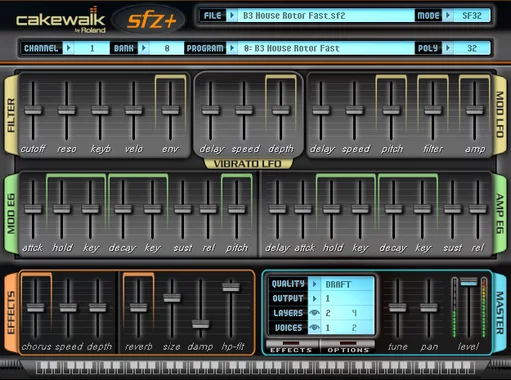Click the Output arrow icon
Viewport: 511px width, 380px height.
pyautogui.click(x=314, y=299)
